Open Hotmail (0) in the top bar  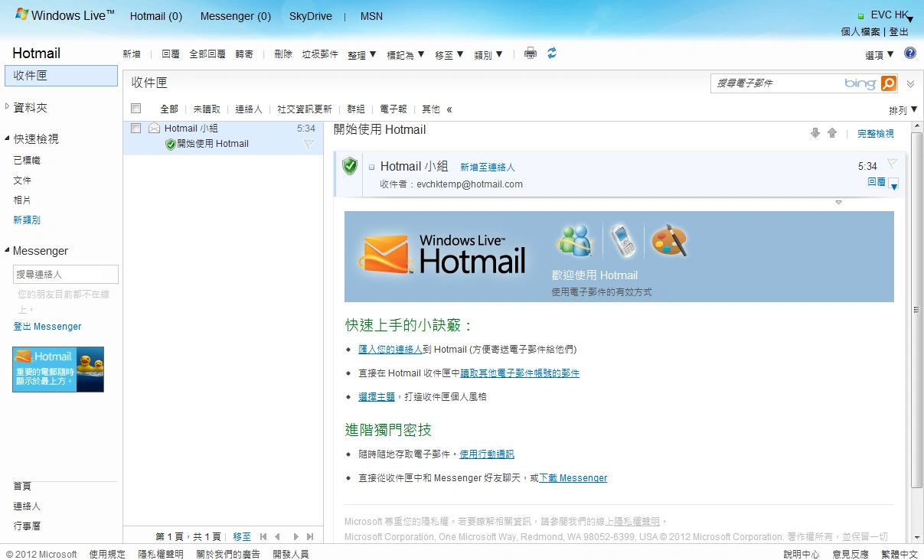click(156, 16)
